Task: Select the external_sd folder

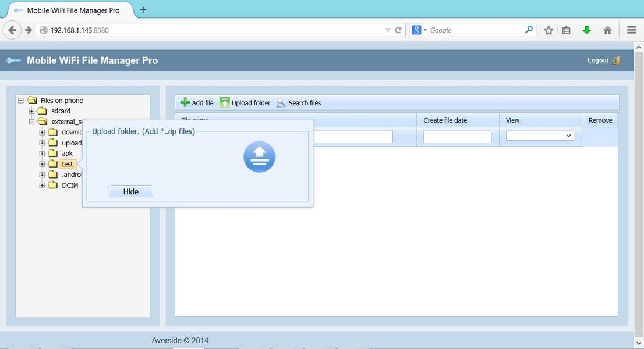Action: point(67,122)
